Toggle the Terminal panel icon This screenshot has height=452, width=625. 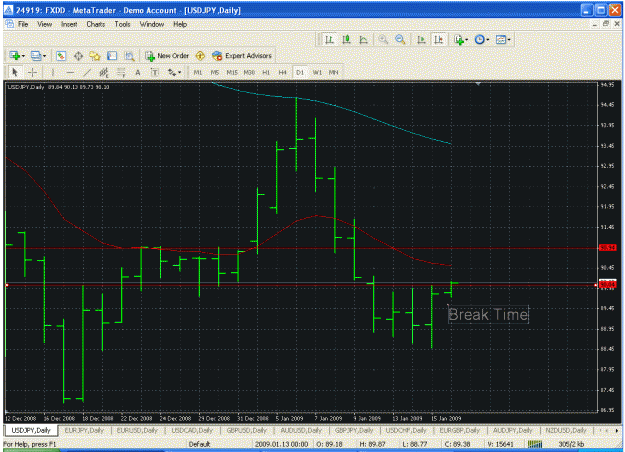(112, 56)
